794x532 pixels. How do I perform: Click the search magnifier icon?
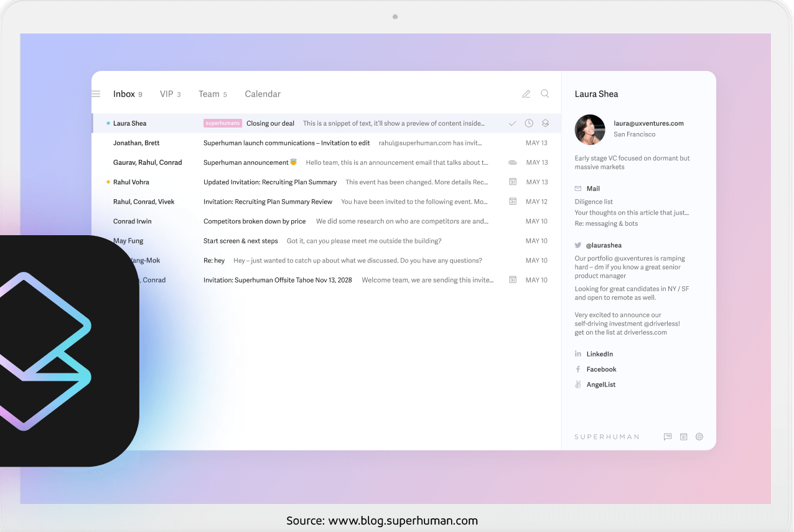(x=545, y=94)
